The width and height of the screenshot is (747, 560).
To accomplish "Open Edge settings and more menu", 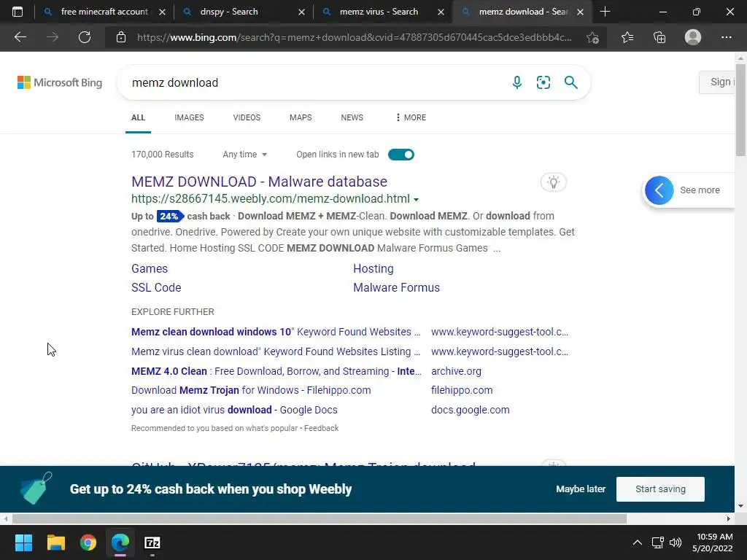I will 726,37.
